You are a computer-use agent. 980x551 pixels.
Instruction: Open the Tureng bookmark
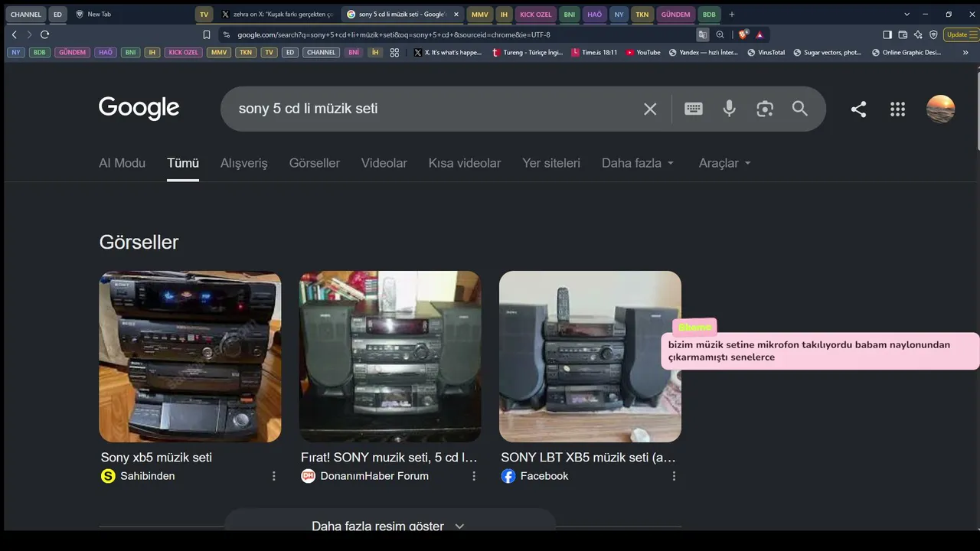(527, 53)
